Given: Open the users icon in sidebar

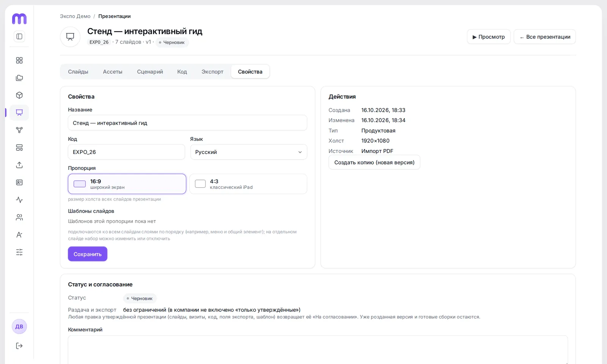Looking at the screenshot, I should 19,217.
